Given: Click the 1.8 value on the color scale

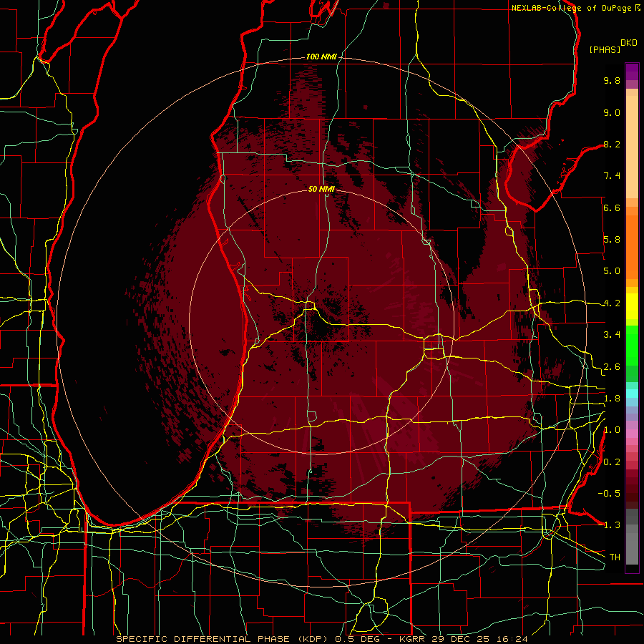Looking at the screenshot, I should click(612, 399).
